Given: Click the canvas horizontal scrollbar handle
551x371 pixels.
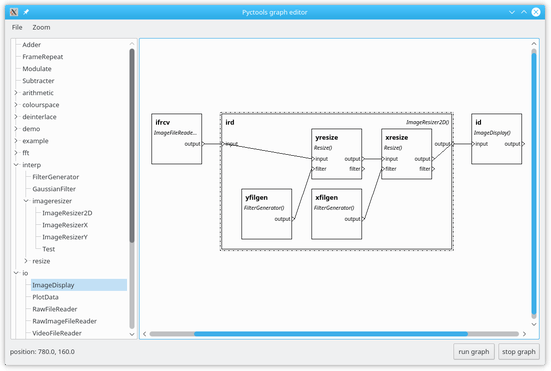Looking at the screenshot, I should click(331, 334).
